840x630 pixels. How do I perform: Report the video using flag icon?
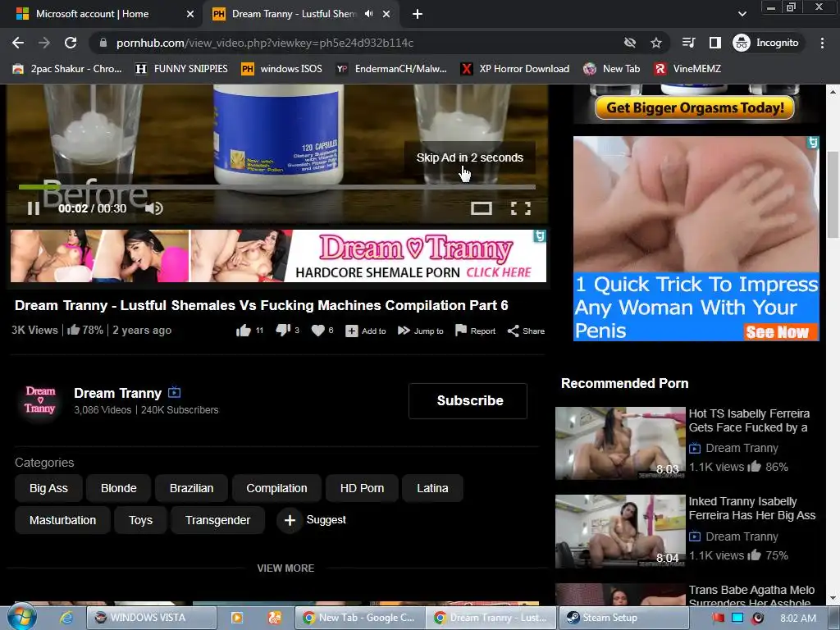click(x=475, y=331)
